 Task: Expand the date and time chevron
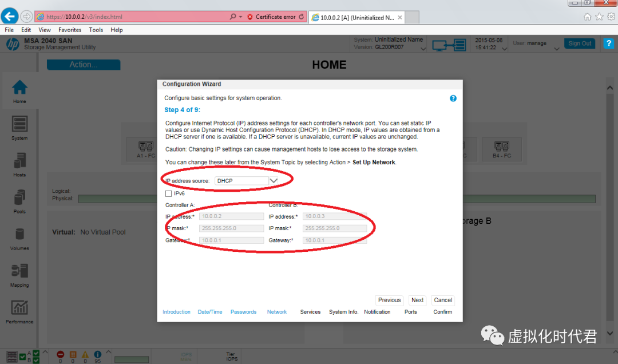(504, 49)
